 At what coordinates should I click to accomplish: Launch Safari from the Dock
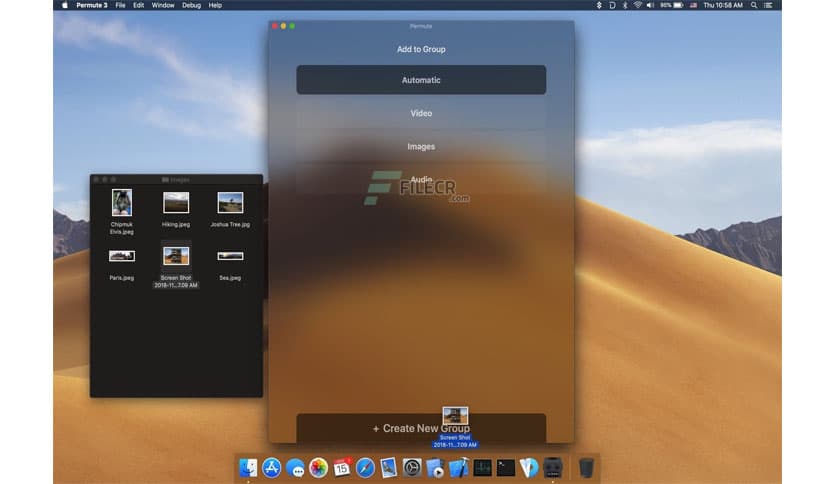(365, 468)
